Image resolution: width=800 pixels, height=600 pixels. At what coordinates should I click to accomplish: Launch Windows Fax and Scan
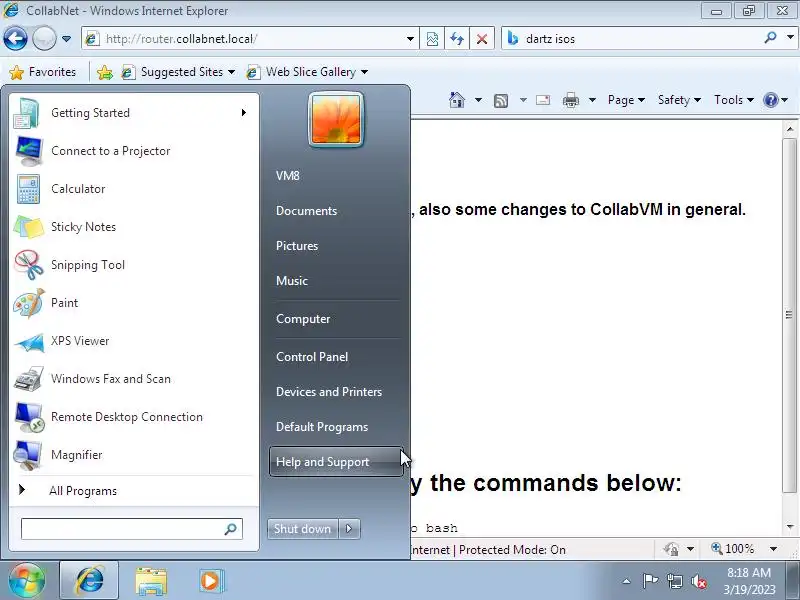point(133,379)
